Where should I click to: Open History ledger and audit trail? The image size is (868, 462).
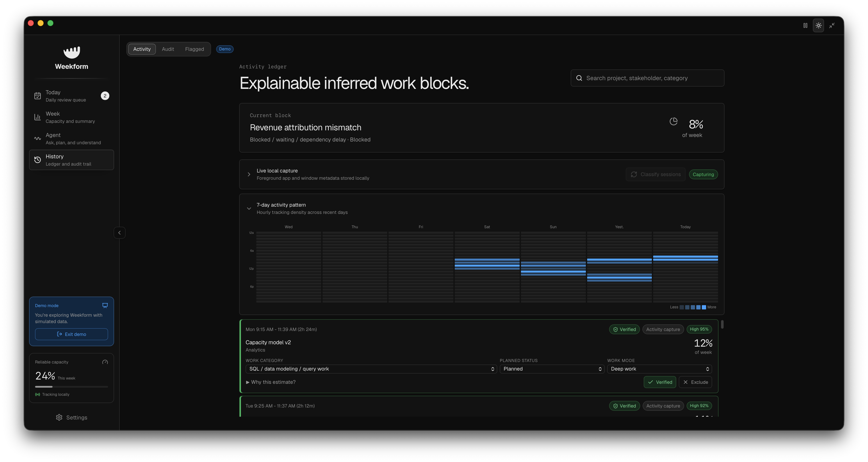click(71, 160)
